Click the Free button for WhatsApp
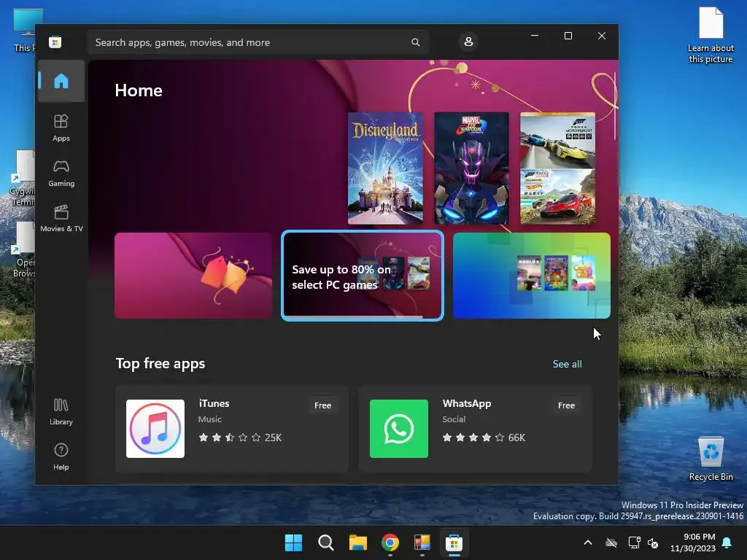The width and height of the screenshot is (747, 560). point(566,405)
